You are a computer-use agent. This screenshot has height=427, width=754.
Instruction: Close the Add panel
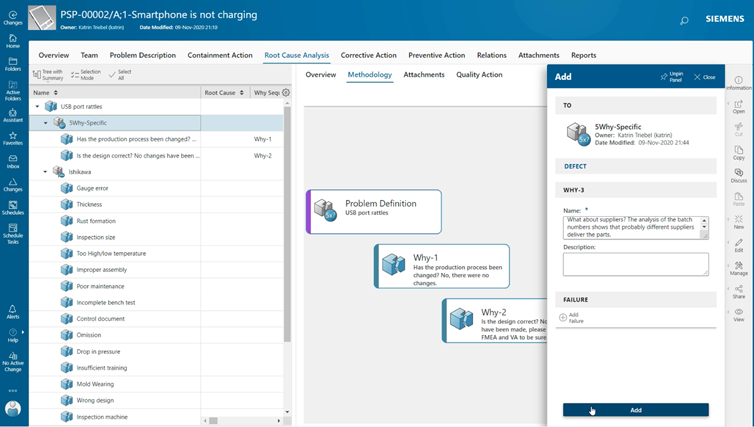[x=704, y=77]
